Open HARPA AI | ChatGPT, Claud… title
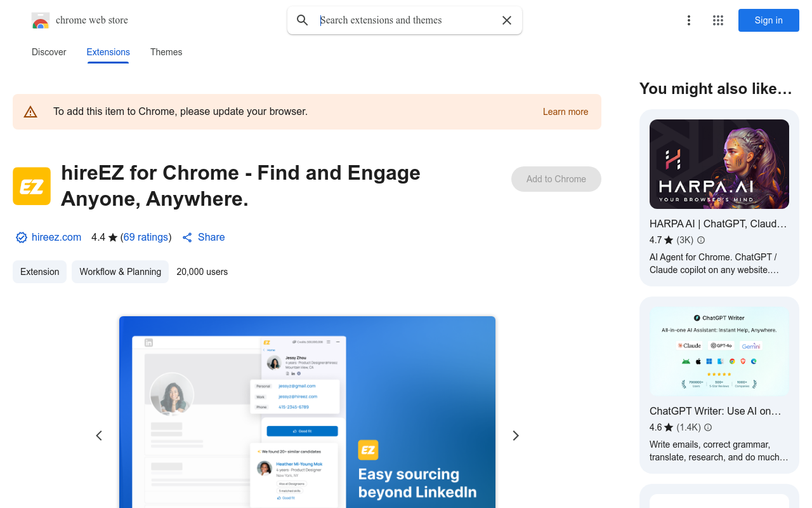The height and width of the screenshot is (508, 812). click(x=718, y=224)
